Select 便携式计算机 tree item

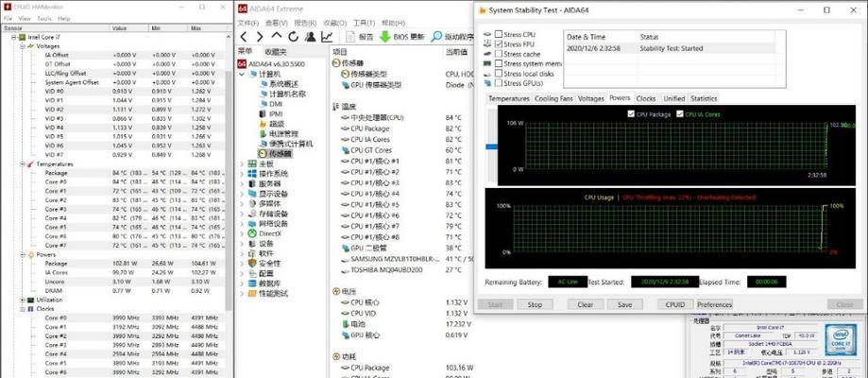(x=291, y=144)
